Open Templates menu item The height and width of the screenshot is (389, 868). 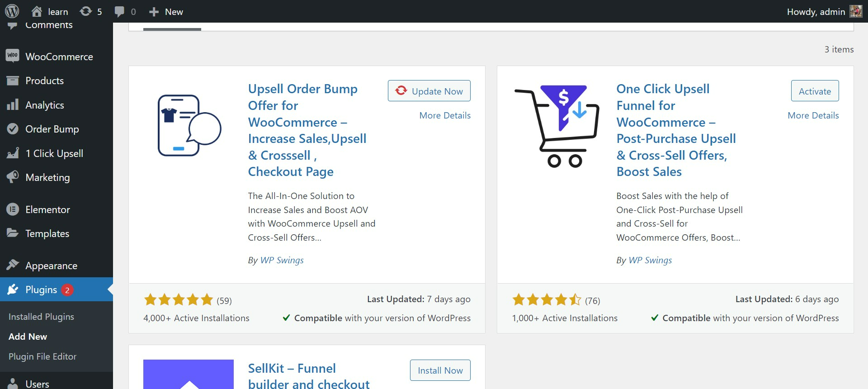tap(47, 233)
